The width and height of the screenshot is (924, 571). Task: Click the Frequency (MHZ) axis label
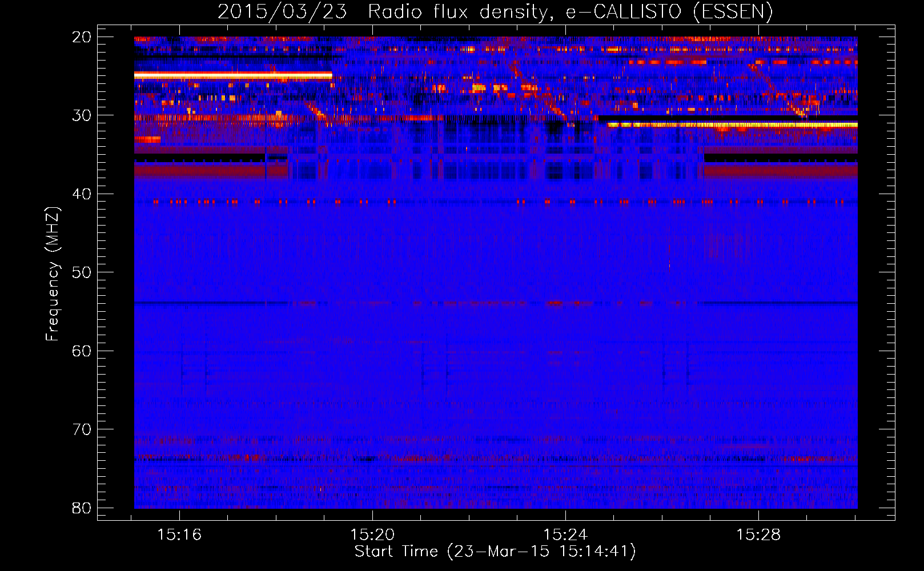[53, 274]
